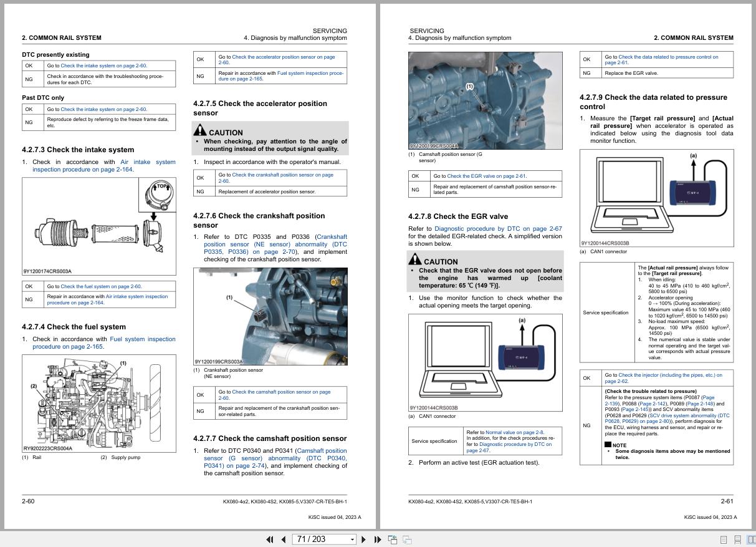
Task: Go to the next page
Action: [364, 540]
